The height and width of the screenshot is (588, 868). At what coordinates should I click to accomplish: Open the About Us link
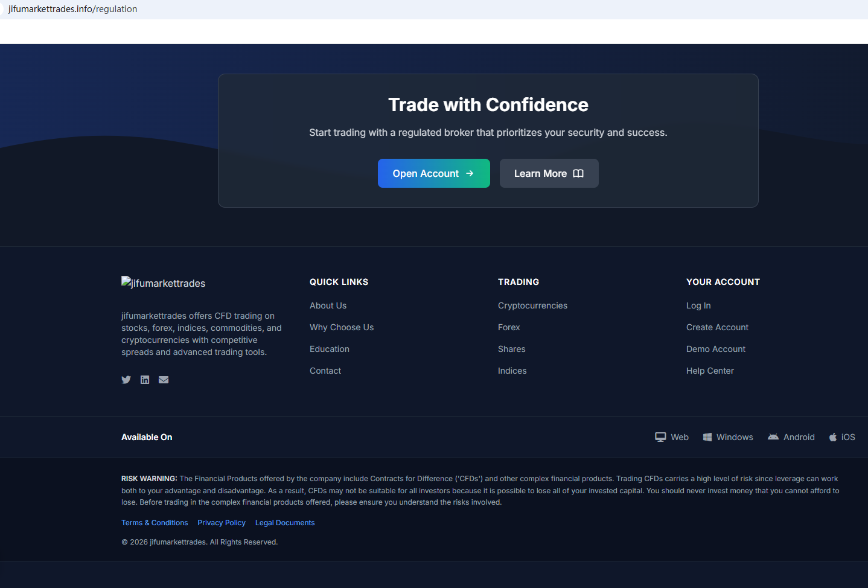click(x=328, y=305)
